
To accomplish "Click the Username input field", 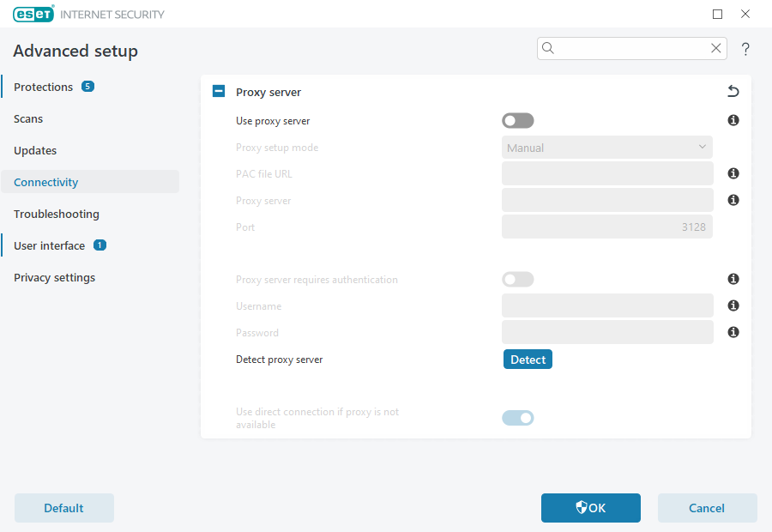I will click(x=607, y=305).
